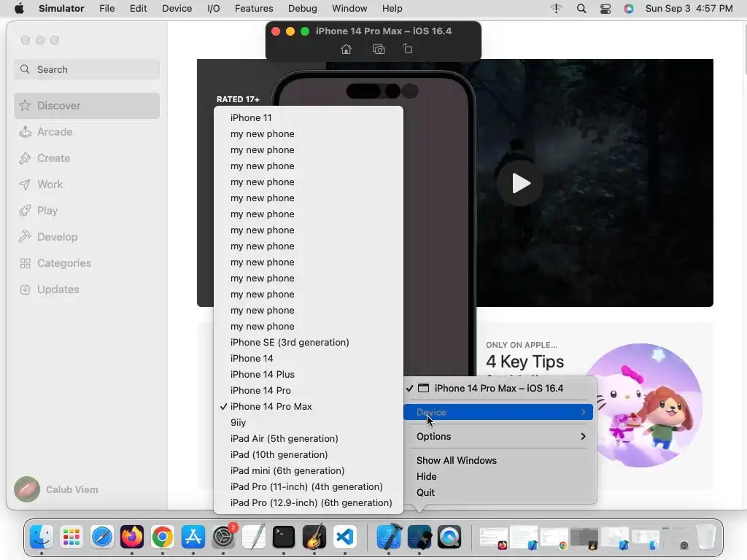Open the Work section in App Store sidebar
747x560 pixels.
87,184
